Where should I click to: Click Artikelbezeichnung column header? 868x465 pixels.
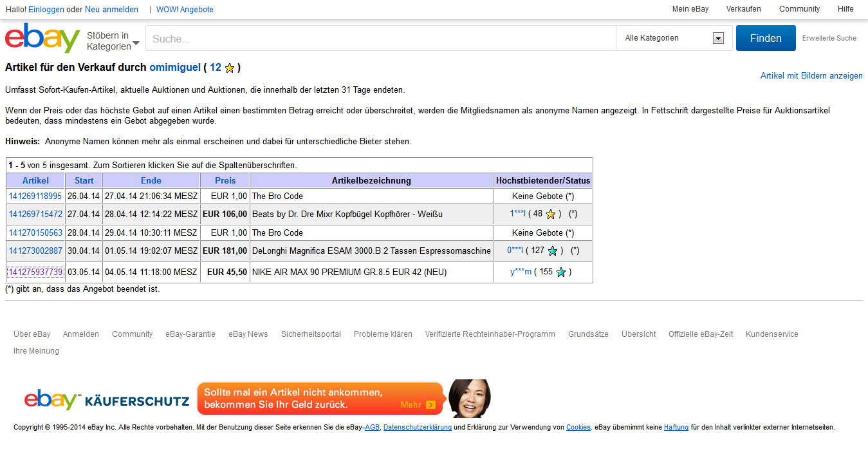tap(371, 180)
